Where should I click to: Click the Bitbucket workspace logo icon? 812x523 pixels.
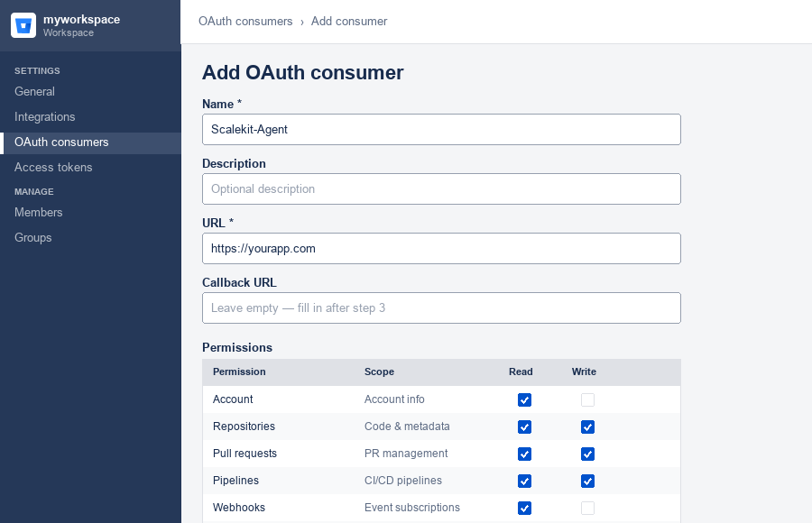point(23,25)
